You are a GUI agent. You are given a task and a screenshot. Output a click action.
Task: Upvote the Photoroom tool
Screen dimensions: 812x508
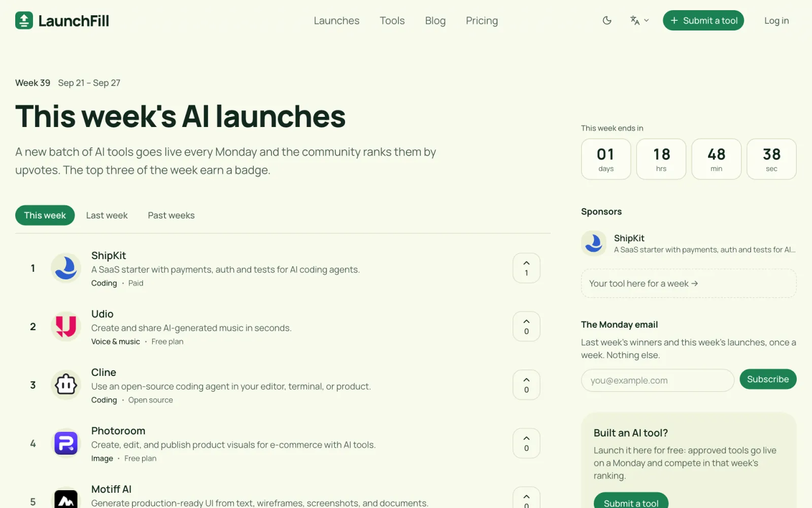526,443
